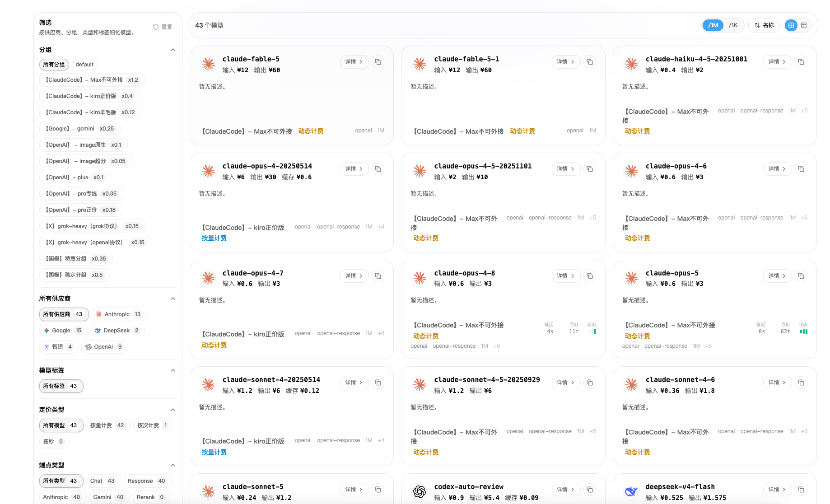Viewport: 830px width, 504px height.
Task: Collapse the 定价类型 section
Action: point(173,410)
